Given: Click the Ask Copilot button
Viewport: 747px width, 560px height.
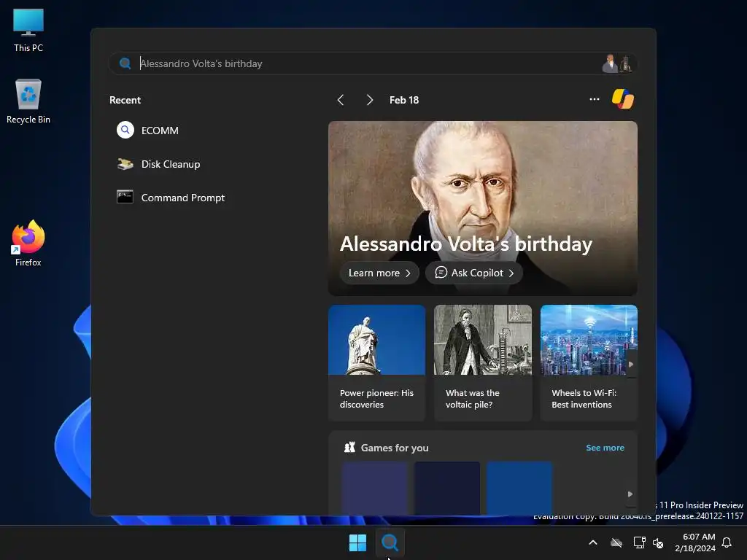Looking at the screenshot, I should (x=474, y=273).
